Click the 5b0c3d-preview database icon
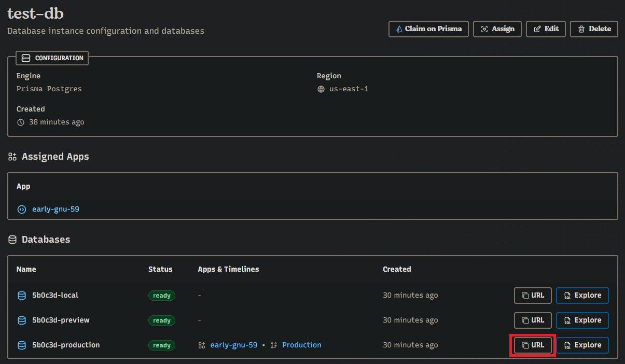This screenshot has height=364, width=625. 22,320
